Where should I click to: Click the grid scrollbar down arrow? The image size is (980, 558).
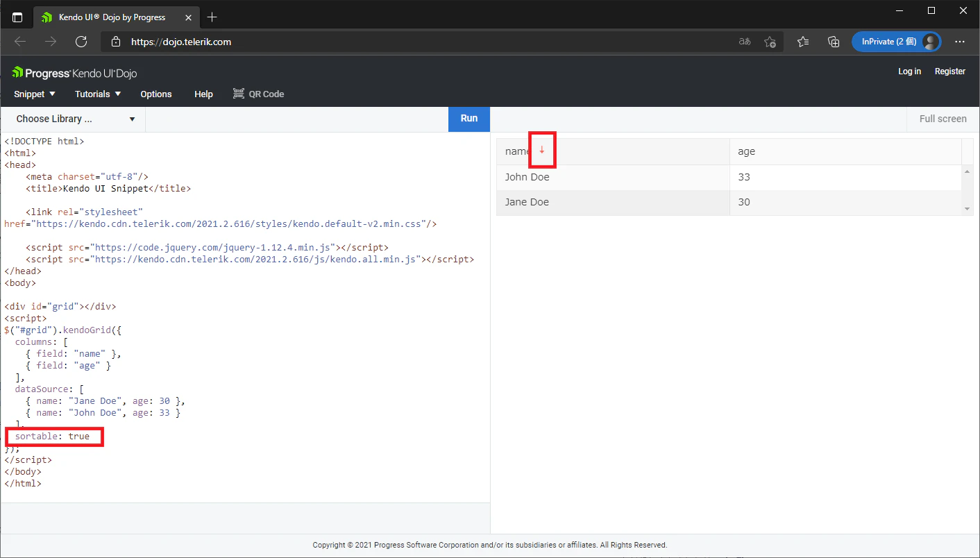[968, 209]
